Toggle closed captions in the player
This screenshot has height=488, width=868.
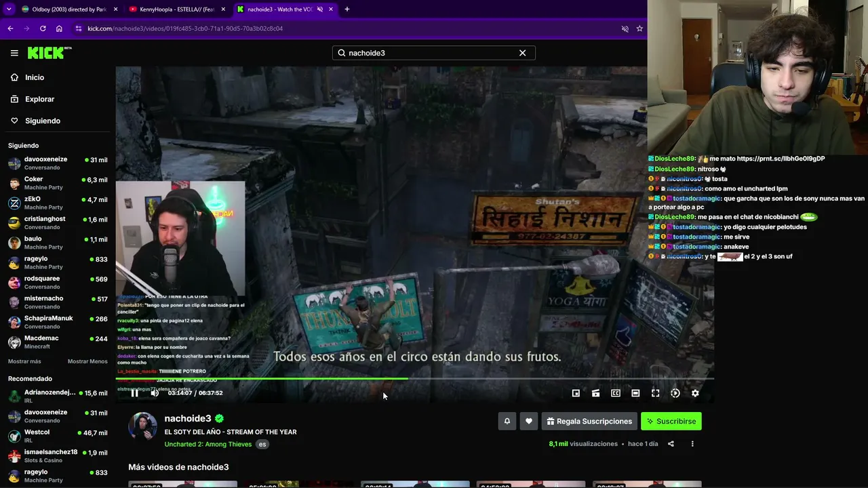point(616,393)
